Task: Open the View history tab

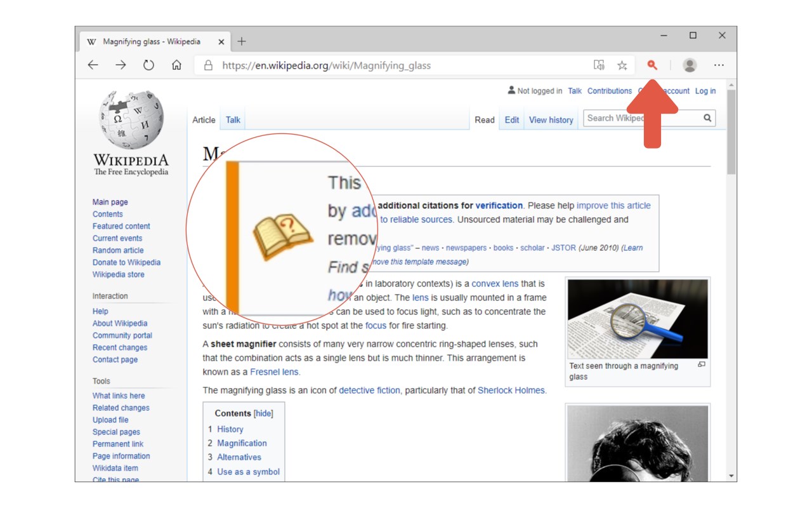Action: tap(551, 120)
